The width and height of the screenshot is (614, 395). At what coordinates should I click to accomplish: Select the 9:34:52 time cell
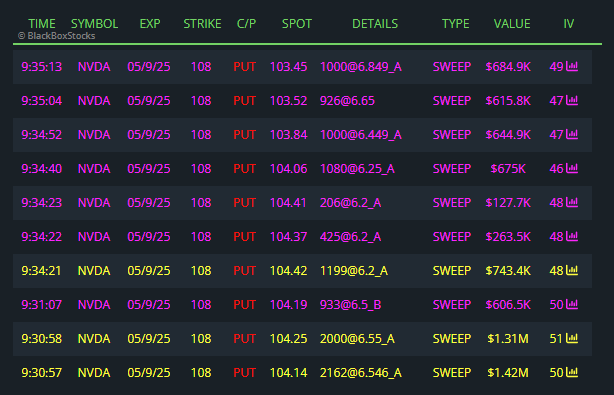tap(42, 135)
